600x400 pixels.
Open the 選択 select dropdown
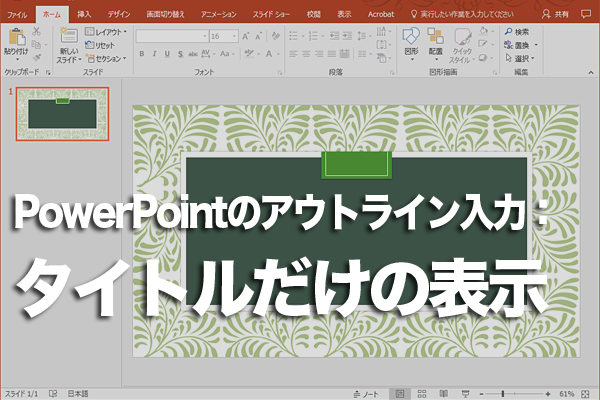[519, 59]
